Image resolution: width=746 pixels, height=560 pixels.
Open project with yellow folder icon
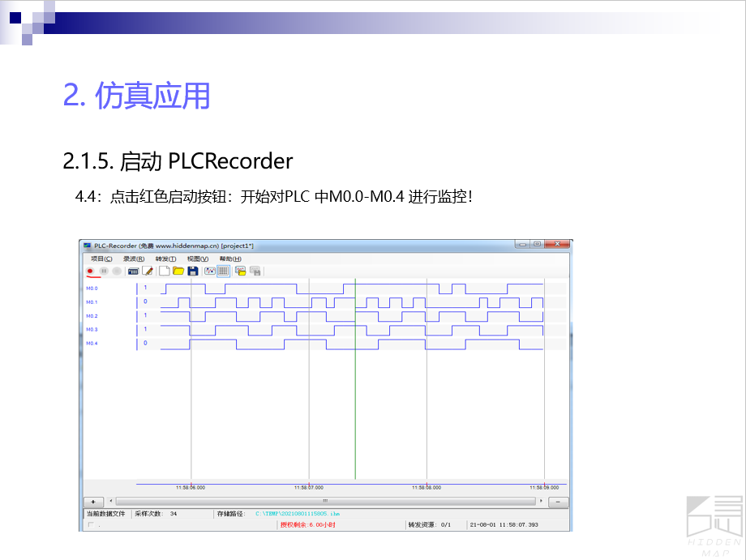pos(178,271)
